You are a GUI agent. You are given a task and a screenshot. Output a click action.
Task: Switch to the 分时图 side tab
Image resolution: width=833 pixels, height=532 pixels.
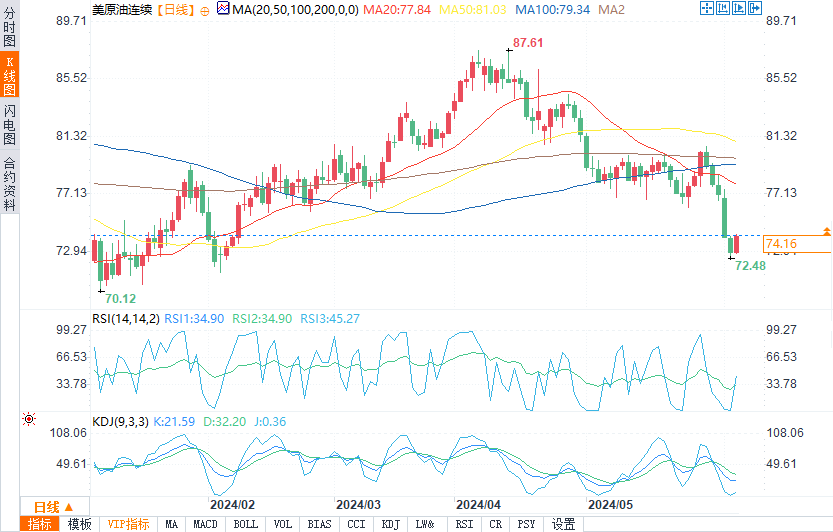pyautogui.click(x=9, y=27)
